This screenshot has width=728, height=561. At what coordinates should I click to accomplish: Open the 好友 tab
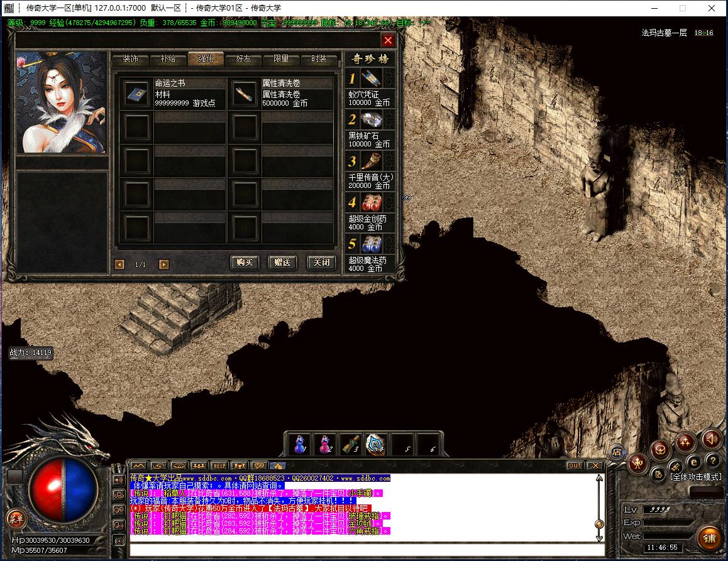point(243,59)
